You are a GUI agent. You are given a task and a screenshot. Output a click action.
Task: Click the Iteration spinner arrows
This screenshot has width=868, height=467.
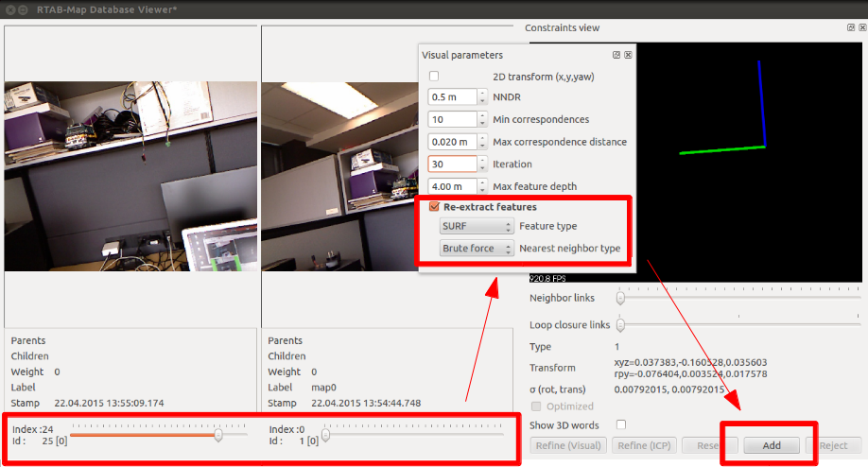pos(482,164)
